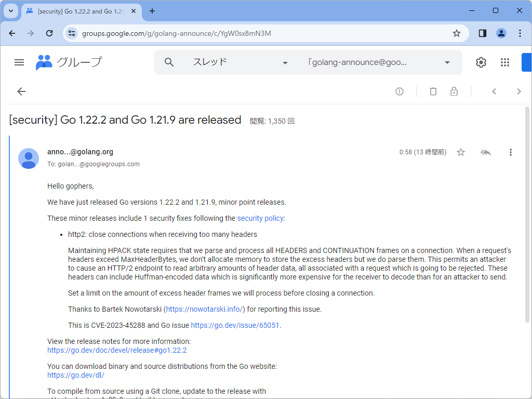Delete the conversation via trash icon

coord(433,91)
